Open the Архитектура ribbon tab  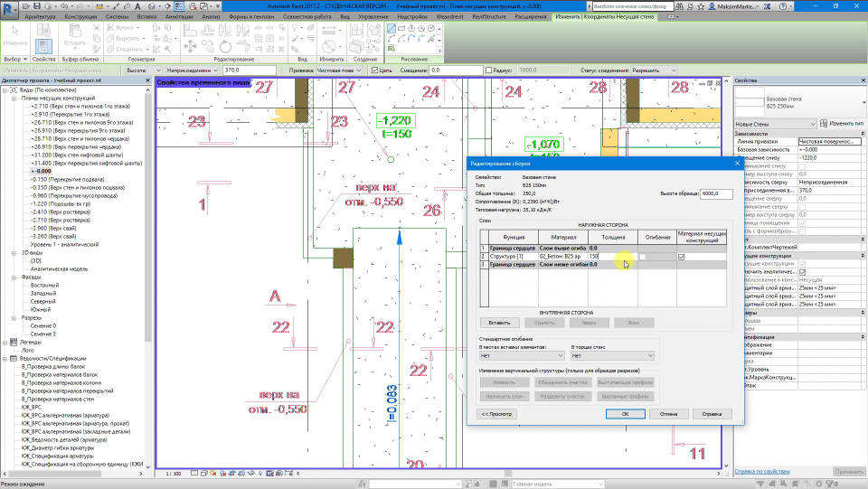[41, 16]
